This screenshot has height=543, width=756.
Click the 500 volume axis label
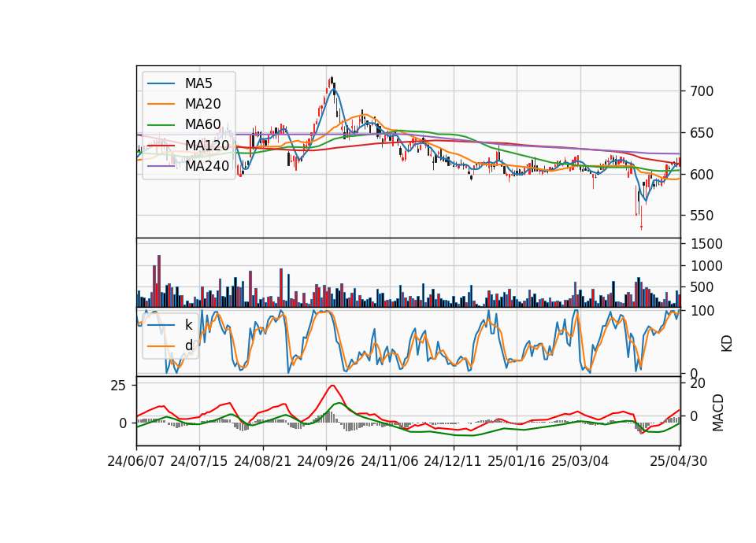click(x=702, y=287)
